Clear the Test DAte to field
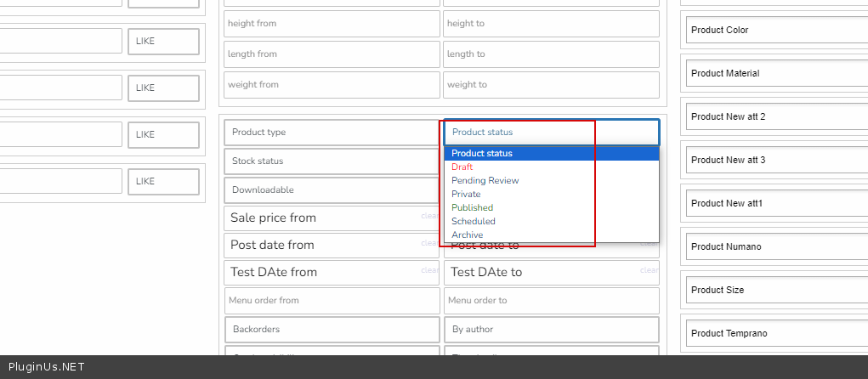 pyautogui.click(x=649, y=270)
